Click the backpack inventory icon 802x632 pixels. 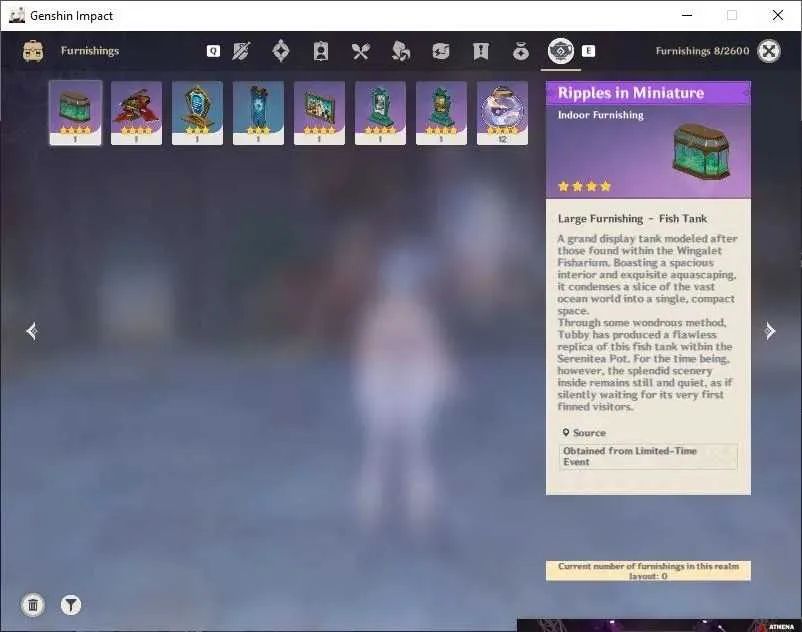[x=33, y=51]
